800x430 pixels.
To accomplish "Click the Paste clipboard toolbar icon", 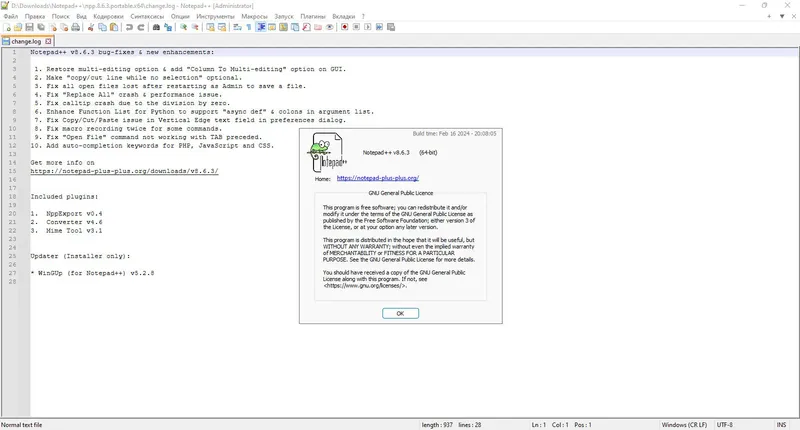I will 114,27.
